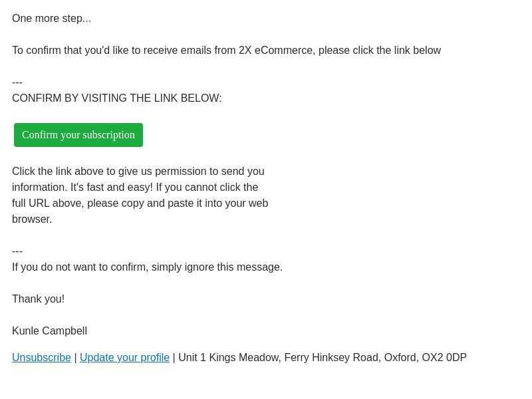The image size is (532, 399).
Task: Click the Kunle Campbell signature
Action: [49, 331]
